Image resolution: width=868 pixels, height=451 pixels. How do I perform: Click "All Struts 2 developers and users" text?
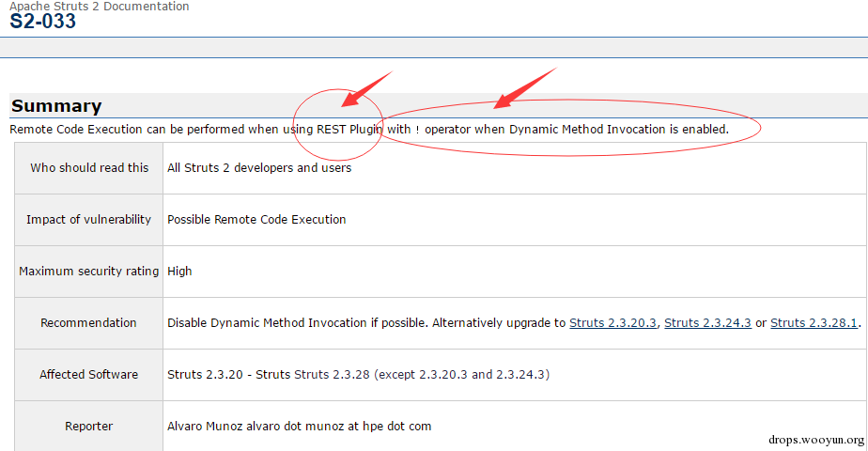click(259, 168)
